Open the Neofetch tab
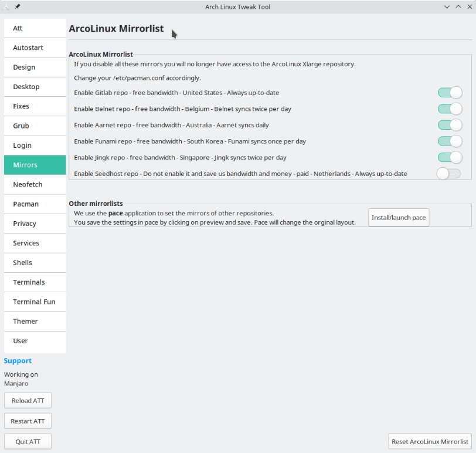Viewport: 476px width, 453px height. (35, 184)
